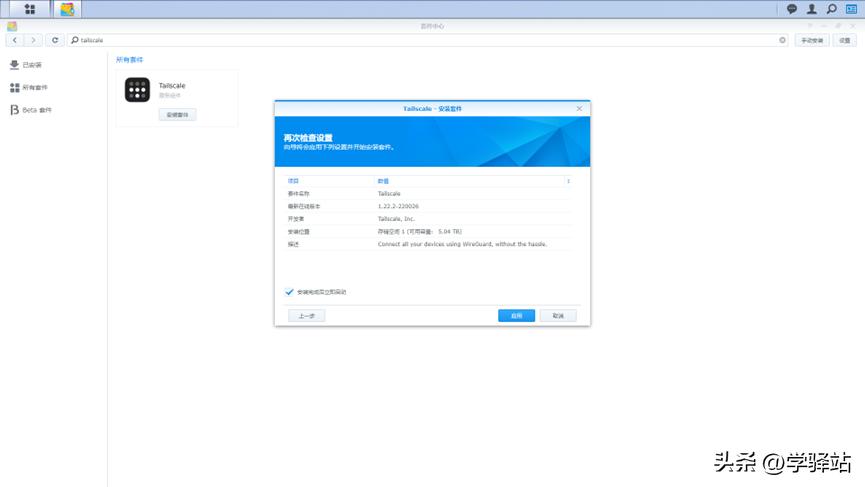Open the user account options icon
The height and width of the screenshot is (487, 865).
point(811,9)
